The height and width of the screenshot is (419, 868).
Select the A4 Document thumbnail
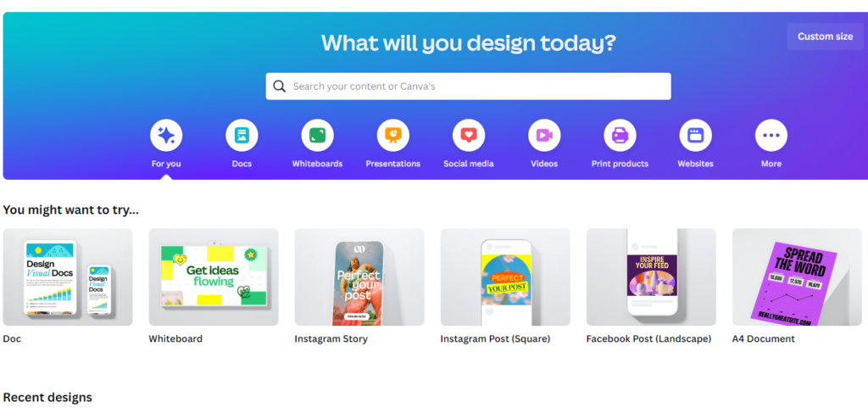pyautogui.click(x=797, y=277)
